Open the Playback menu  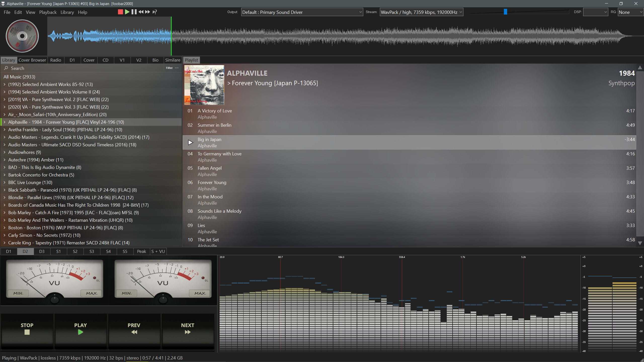click(48, 12)
